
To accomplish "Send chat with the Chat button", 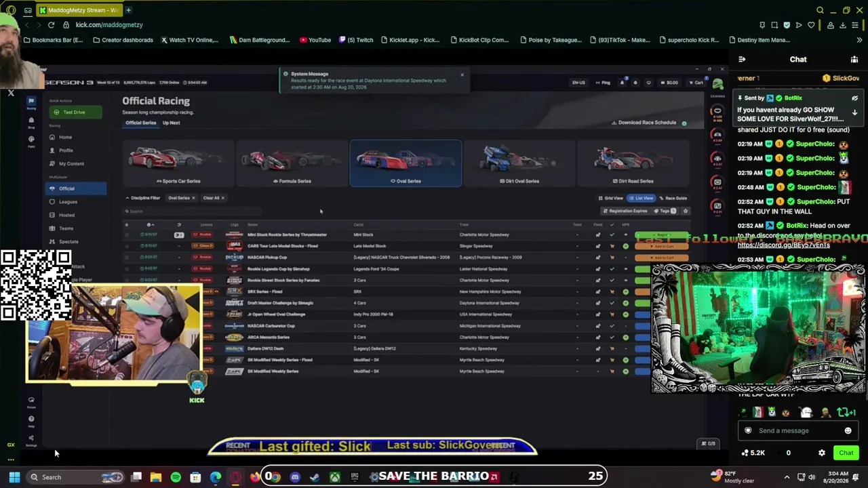I will tap(846, 453).
